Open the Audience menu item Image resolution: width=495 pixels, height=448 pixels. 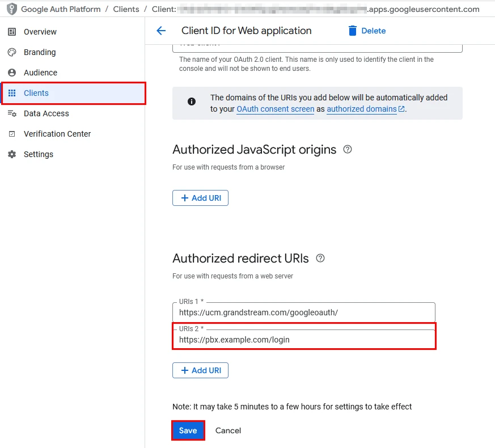[x=73, y=73]
